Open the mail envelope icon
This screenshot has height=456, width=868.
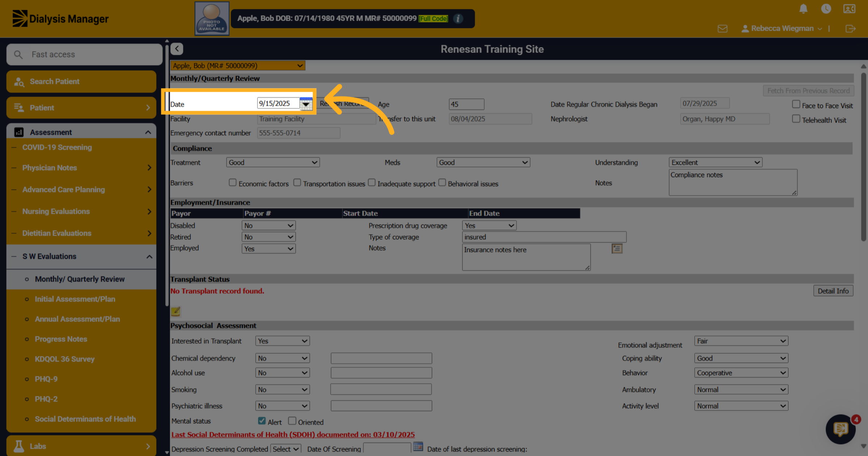pyautogui.click(x=723, y=29)
